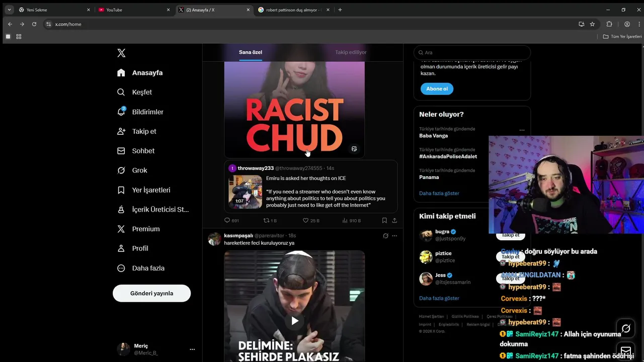644x362 pixels.
Task: Share the post via share icon
Action: tap(394, 220)
